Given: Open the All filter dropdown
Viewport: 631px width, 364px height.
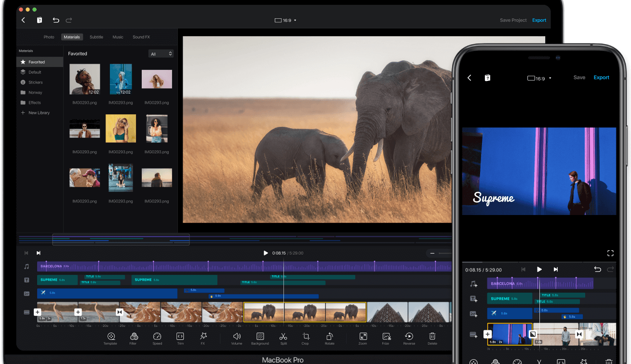Looking at the screenshot, I should (161, 54).
